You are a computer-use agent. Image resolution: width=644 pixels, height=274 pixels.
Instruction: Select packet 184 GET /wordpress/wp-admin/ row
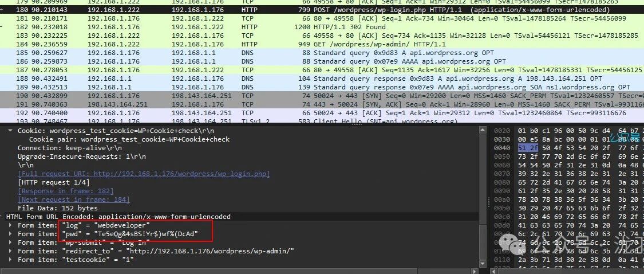tap(322, 45)
